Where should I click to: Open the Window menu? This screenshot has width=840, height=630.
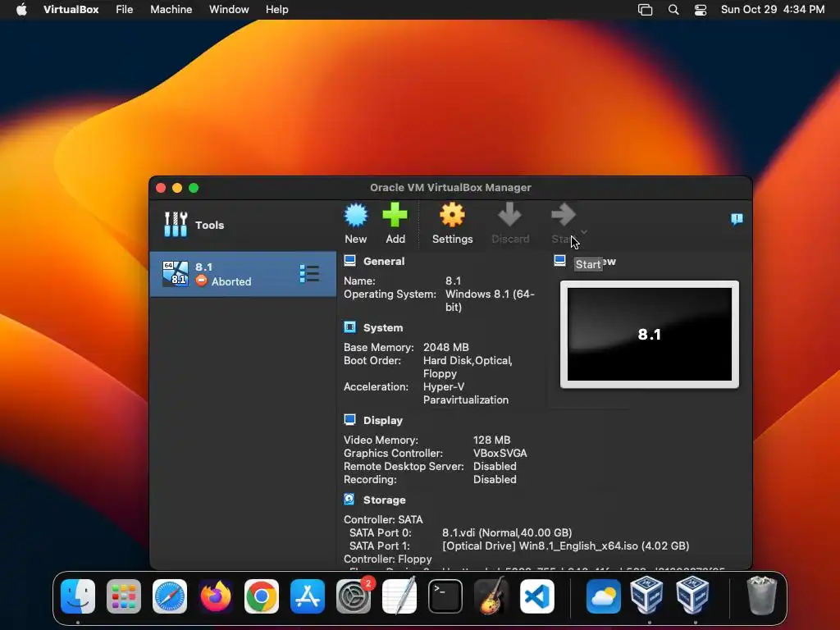pyautogui.click(x=229, y=9)
